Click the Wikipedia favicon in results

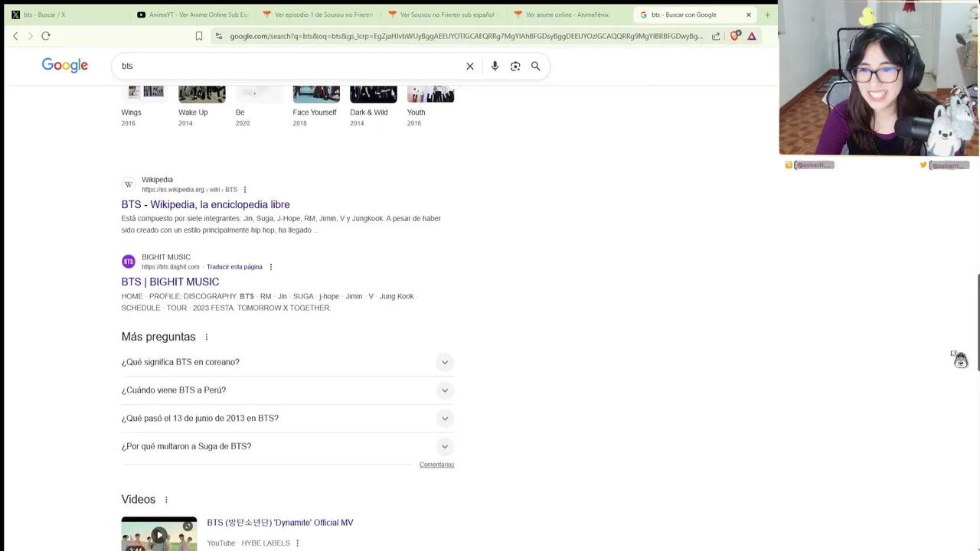coord(129,184)
